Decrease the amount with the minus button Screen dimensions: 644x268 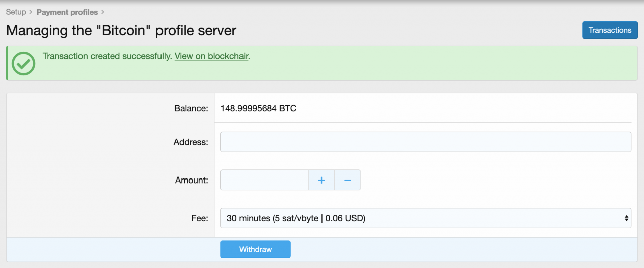click(x=347, y=180)
